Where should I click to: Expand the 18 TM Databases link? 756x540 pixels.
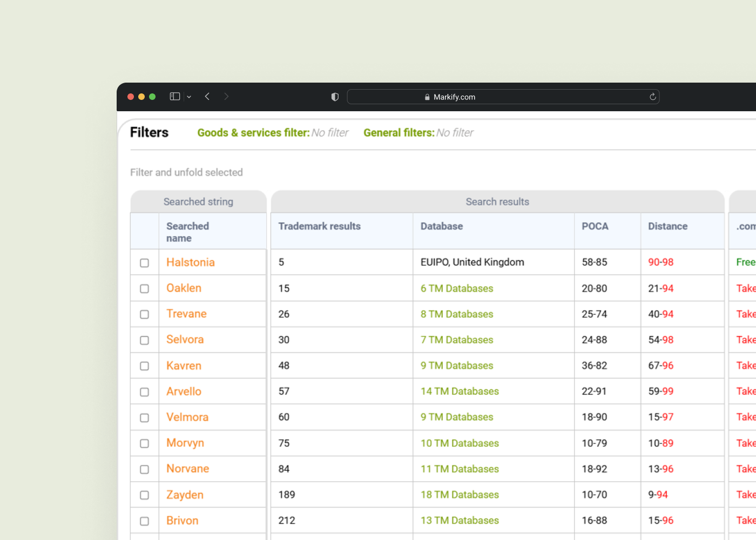pos(460,495)
